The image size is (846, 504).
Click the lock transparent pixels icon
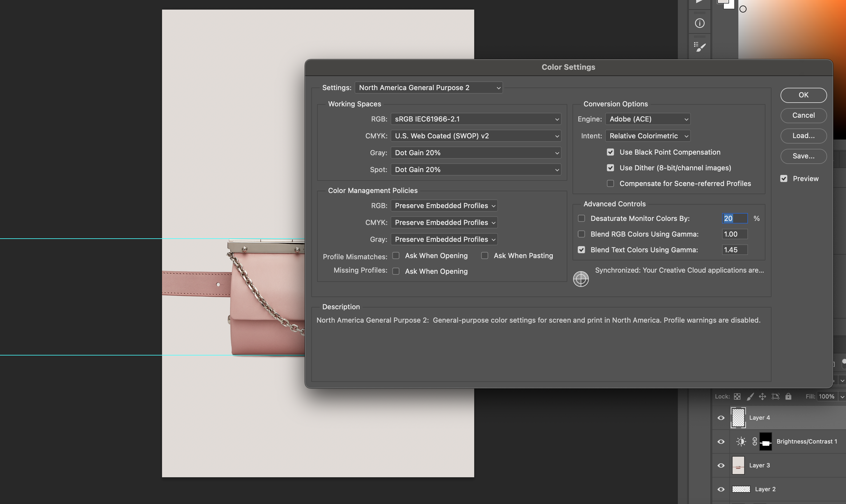tap(737, 396)
